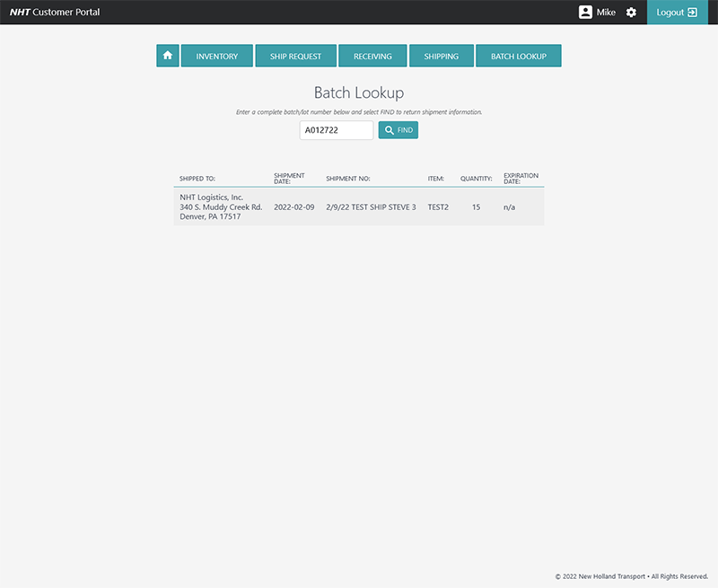Click the magnifier icon in the FIND button

click(390, 130)
